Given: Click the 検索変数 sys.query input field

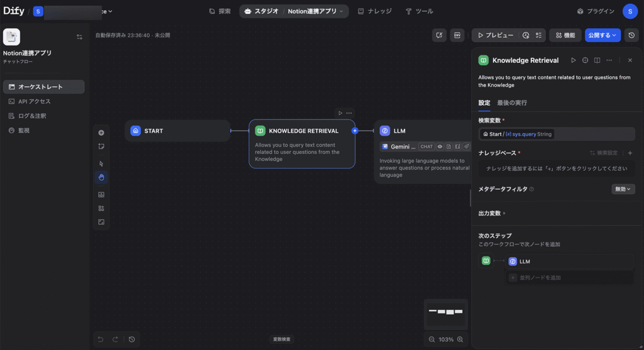Looking at the screenshot, I should 556,134.
